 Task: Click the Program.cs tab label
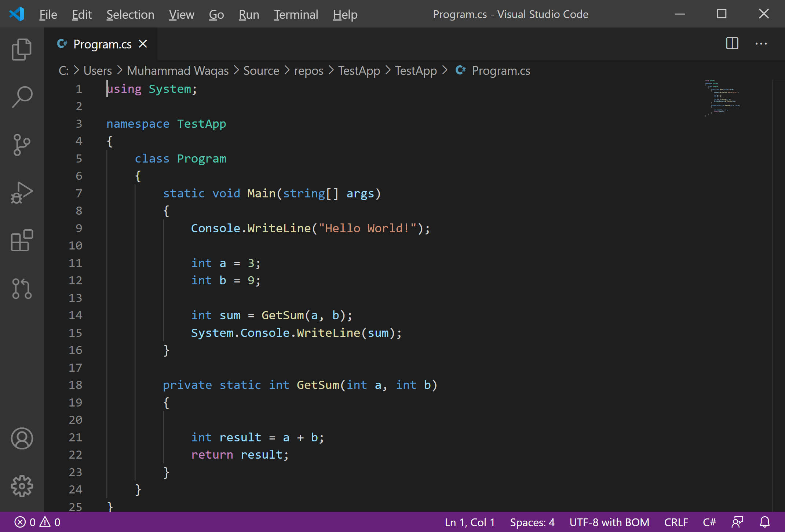tap(103, 44)
